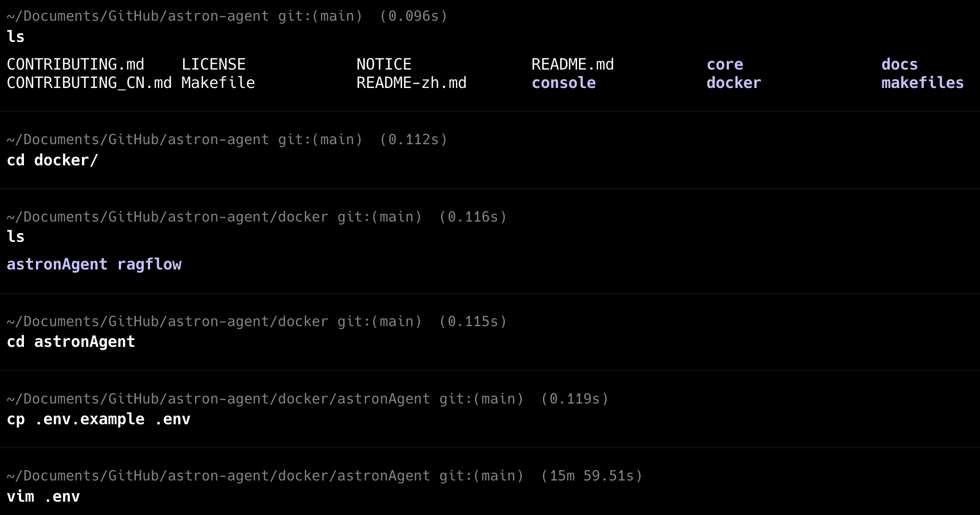Screen dimensions: 980x515
Task: Click the README-zh.md file name
Action: (411, 83)
